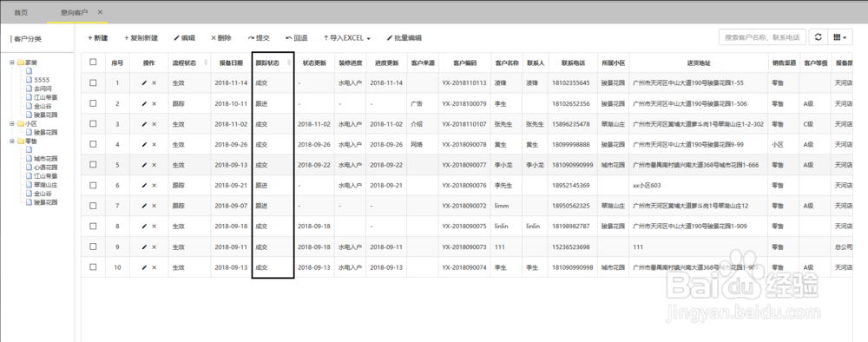Check the checkbox for row 1
The width and height of the screenshot is (868, 342).
93,83
